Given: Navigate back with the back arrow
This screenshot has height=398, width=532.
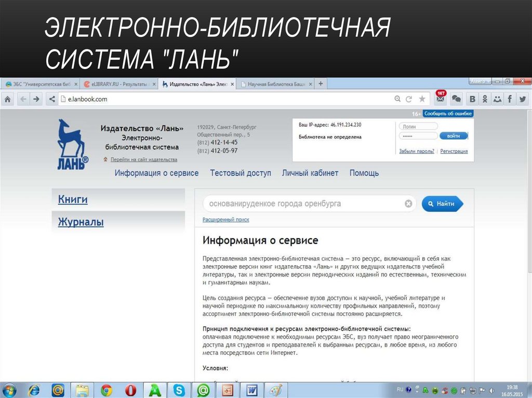Looking at the screenshot, I should coord(23,99).
